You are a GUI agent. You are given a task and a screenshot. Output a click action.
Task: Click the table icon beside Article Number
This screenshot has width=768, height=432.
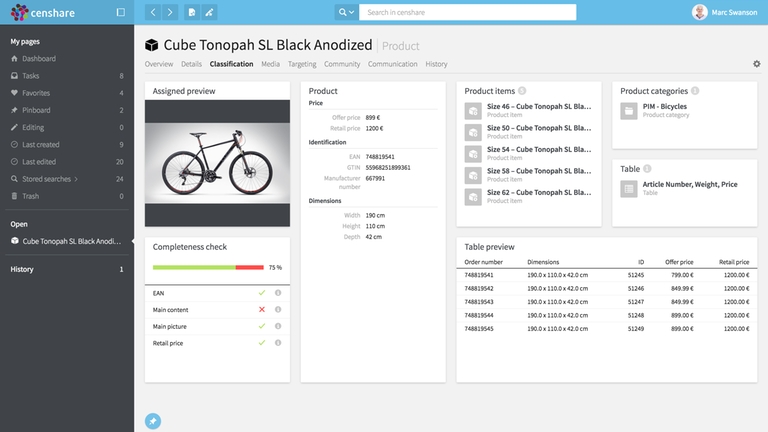click(629, 189)
